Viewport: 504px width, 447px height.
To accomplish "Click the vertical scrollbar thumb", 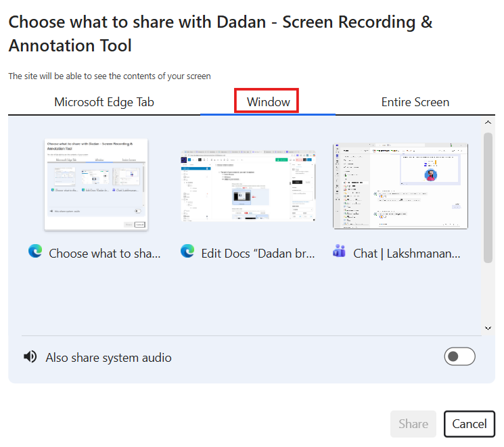I will coord(488,196).
